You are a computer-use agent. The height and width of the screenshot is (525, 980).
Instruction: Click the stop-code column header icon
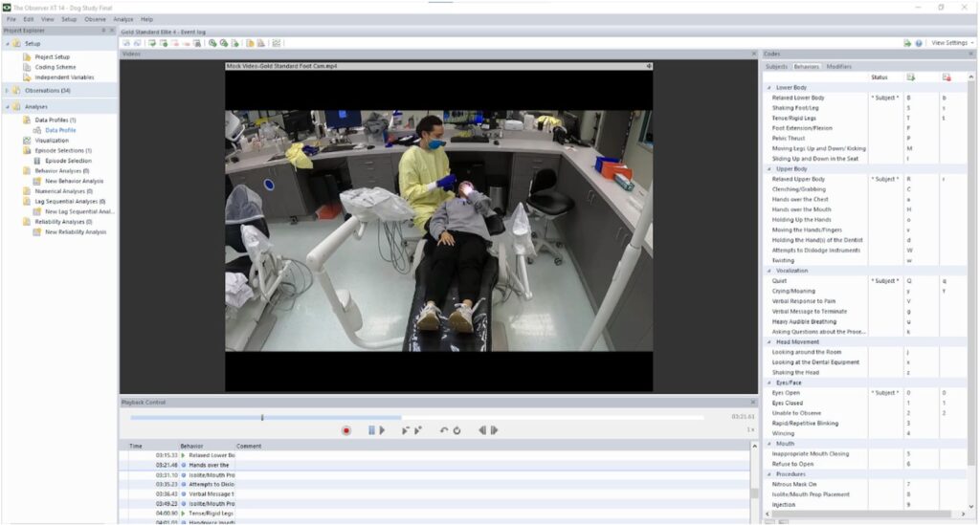[946, 77]
